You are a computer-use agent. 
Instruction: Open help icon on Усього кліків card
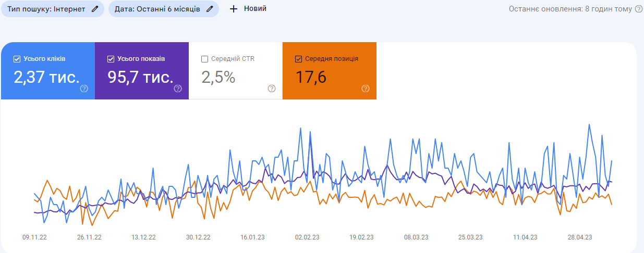coord(84,88)
